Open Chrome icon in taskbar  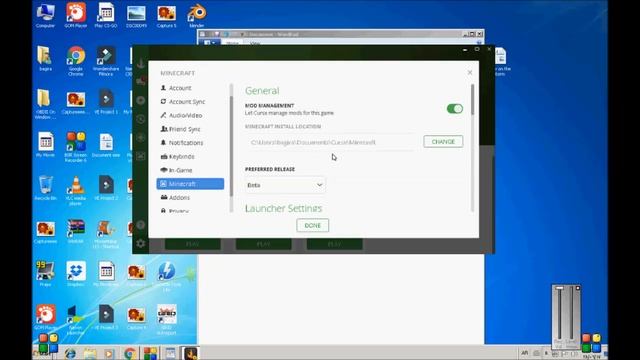point(130,353)
